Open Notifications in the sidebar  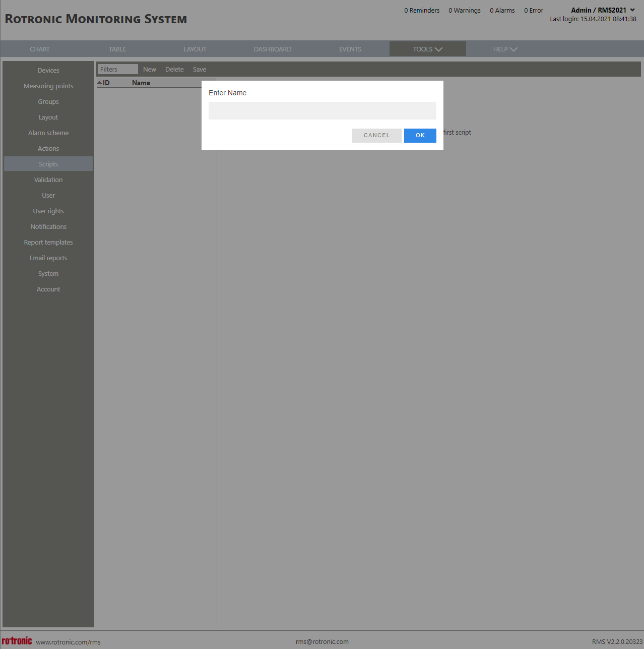[x=48, y=226]
